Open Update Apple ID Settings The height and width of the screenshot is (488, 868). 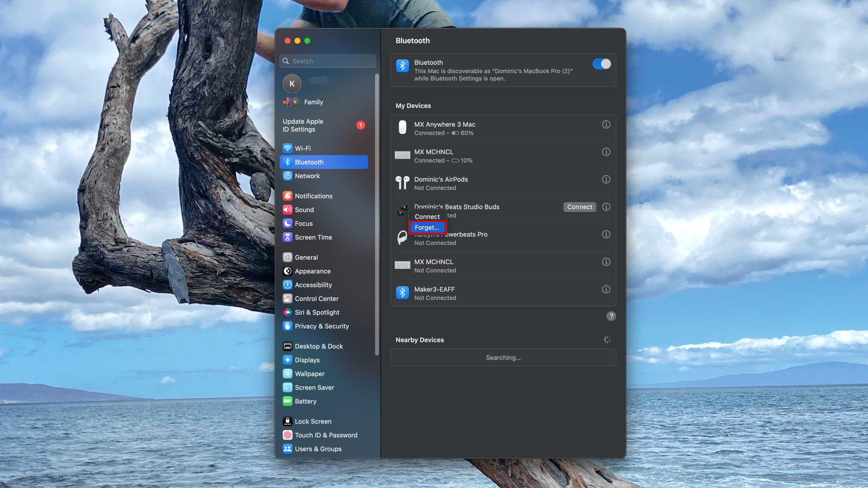pyautogui.click(x=303, y=125)
